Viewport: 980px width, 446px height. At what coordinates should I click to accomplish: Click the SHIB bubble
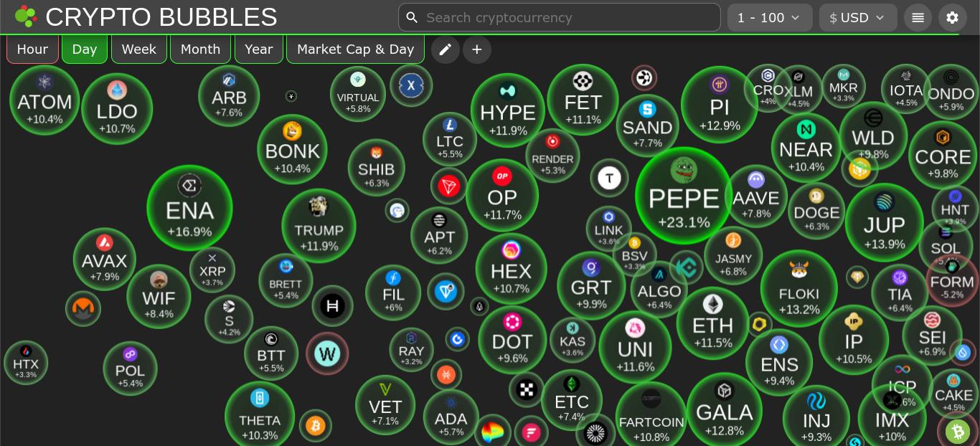[x=377, y=168]
